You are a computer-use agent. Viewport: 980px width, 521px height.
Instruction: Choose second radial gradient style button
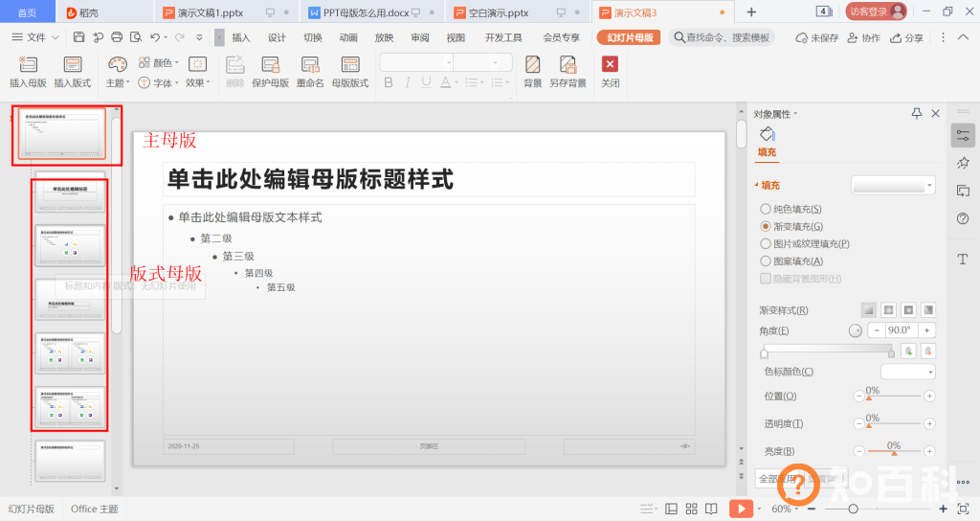click(889, 310)
